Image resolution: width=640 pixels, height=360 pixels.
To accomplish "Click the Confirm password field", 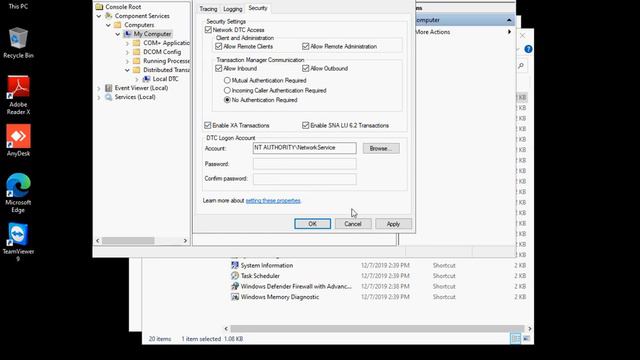I will point(304,179).
